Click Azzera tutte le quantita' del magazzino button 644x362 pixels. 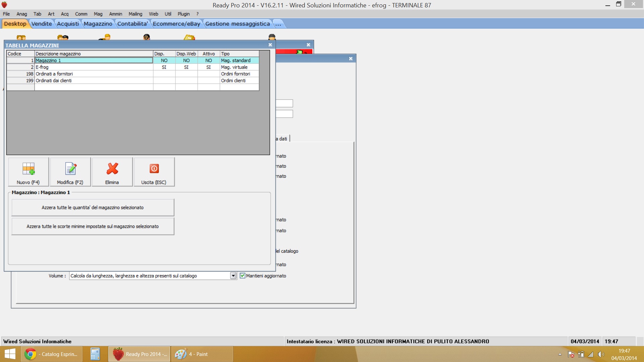93,207
